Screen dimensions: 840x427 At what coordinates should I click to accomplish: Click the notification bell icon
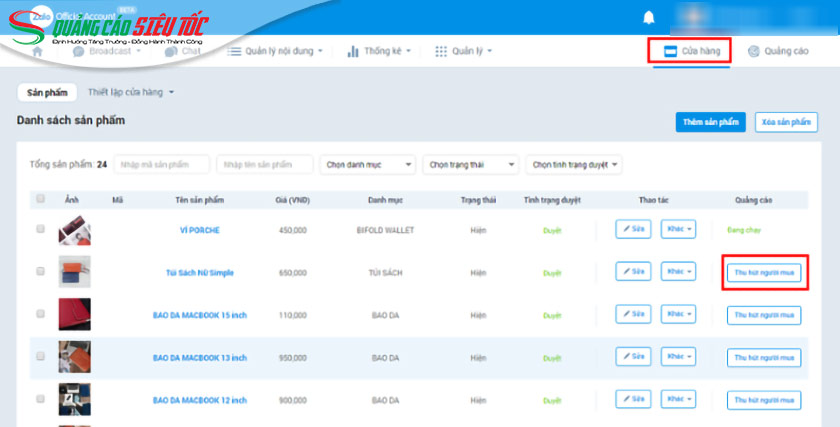point(649,17)
